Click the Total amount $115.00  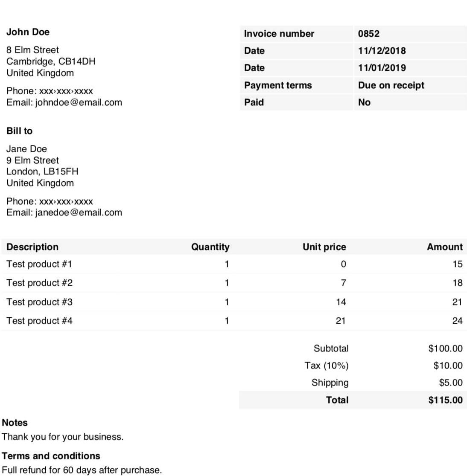pos(445,400)
